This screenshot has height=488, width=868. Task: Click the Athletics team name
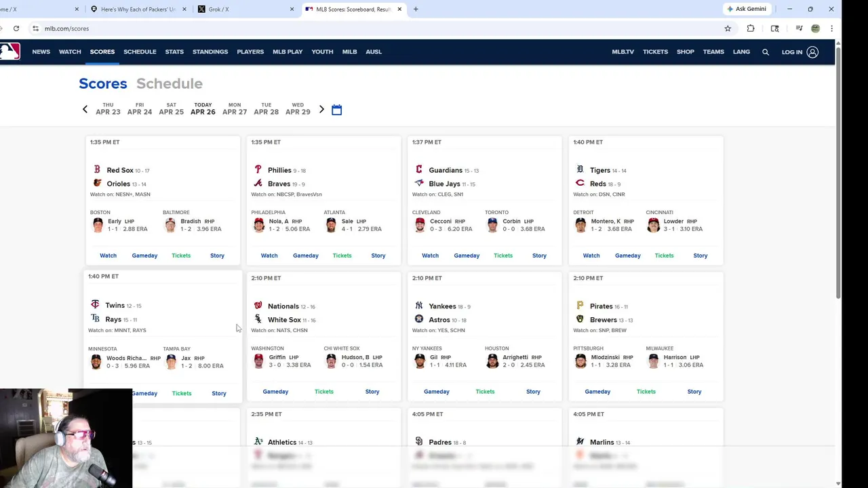282,442
